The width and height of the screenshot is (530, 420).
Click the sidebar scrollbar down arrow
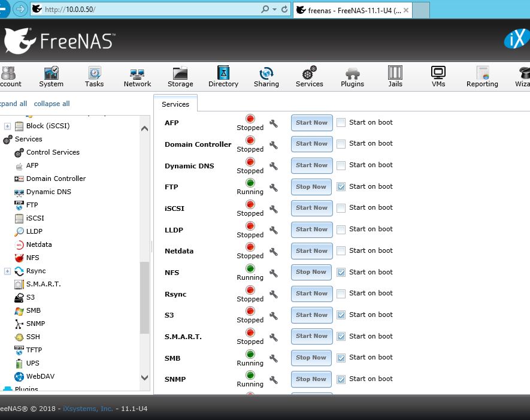point(145,377)
